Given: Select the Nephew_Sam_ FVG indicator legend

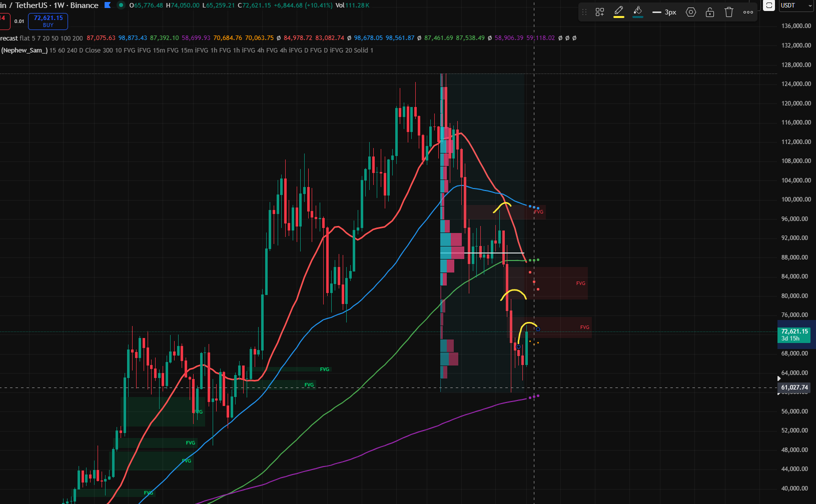Looking at the screenshot, I should (25, 50).
